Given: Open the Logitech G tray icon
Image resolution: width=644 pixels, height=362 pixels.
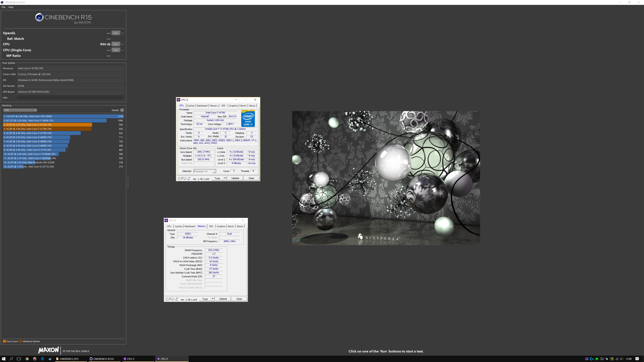Looking at the screenshot, I should [x=592, y=359].
